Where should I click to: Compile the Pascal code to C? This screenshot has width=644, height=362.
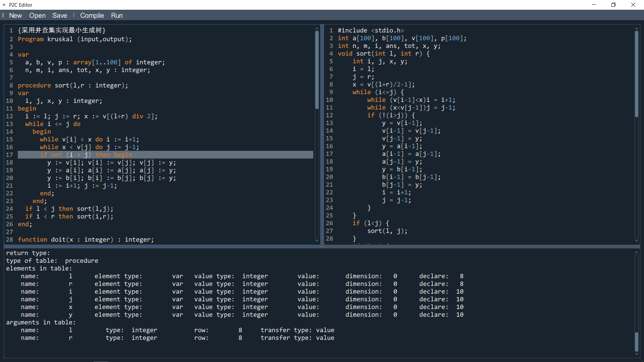[92, 15]
